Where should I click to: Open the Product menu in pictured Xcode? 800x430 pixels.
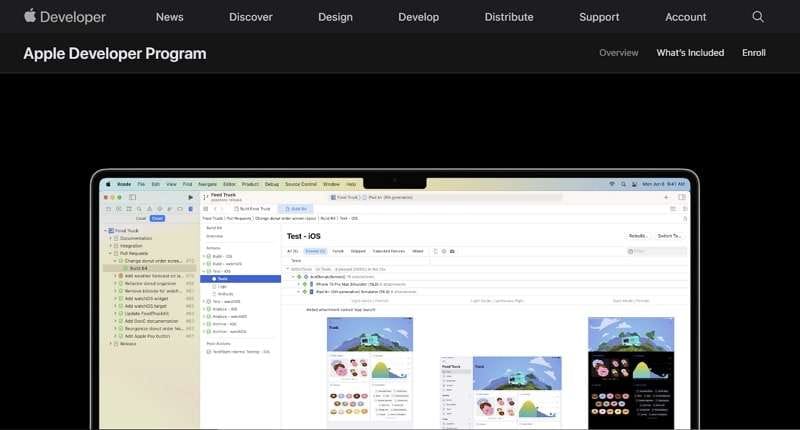click(x=250, y=184)
